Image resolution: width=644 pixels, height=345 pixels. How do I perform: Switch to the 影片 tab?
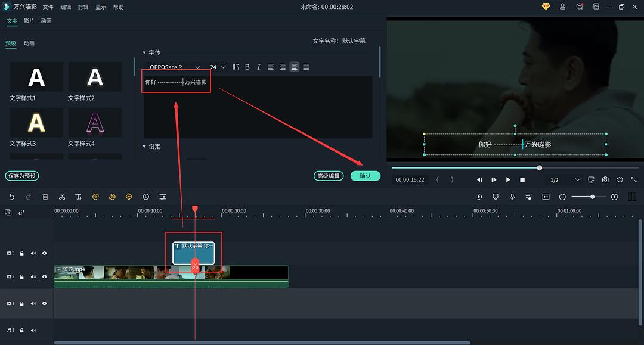pyautogui.click(x=29, y=21)
